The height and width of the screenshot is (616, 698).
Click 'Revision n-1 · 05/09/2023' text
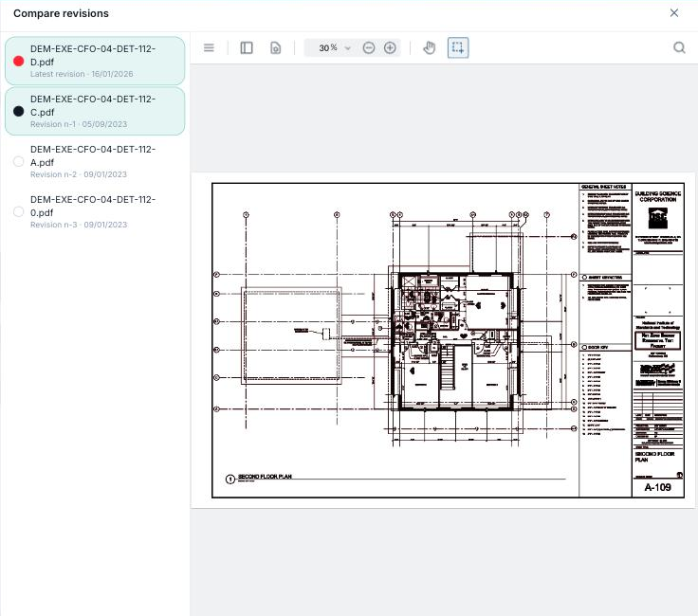(x=79, y=124)
